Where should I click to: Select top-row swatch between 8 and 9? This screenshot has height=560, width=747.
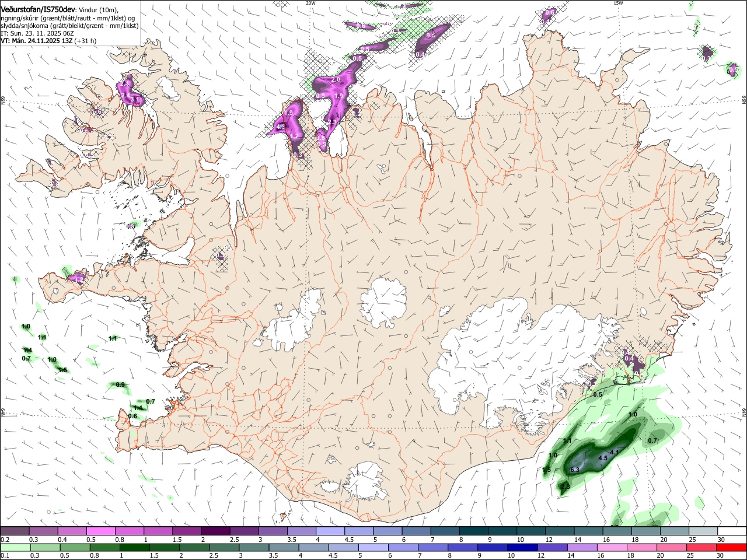[474, 531]
